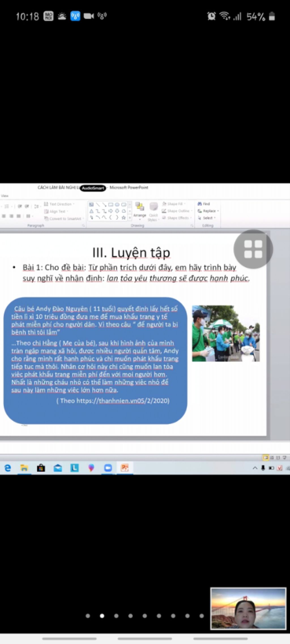The width and height of the screenshot is (290, 644).
Task: Open the Shape Outline dropdown
Action: tap(177, 211)
